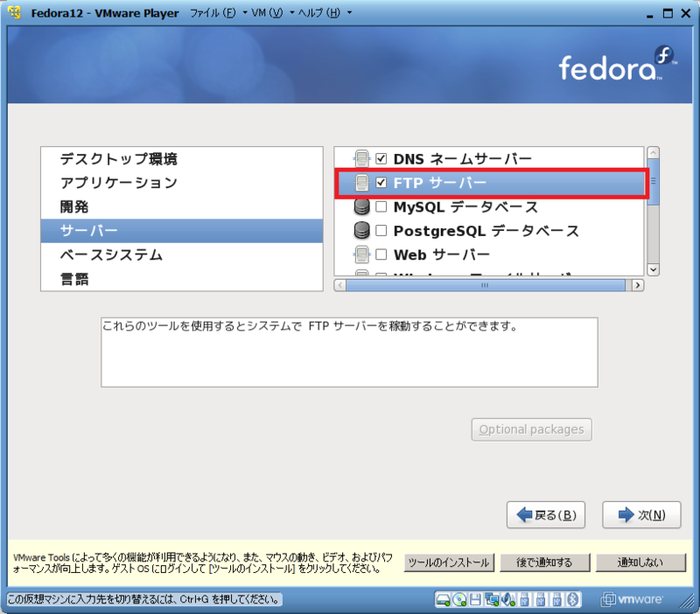Click the ツールのインストール button
Viewport: 700px width, 614px height.
coord(449,562)
